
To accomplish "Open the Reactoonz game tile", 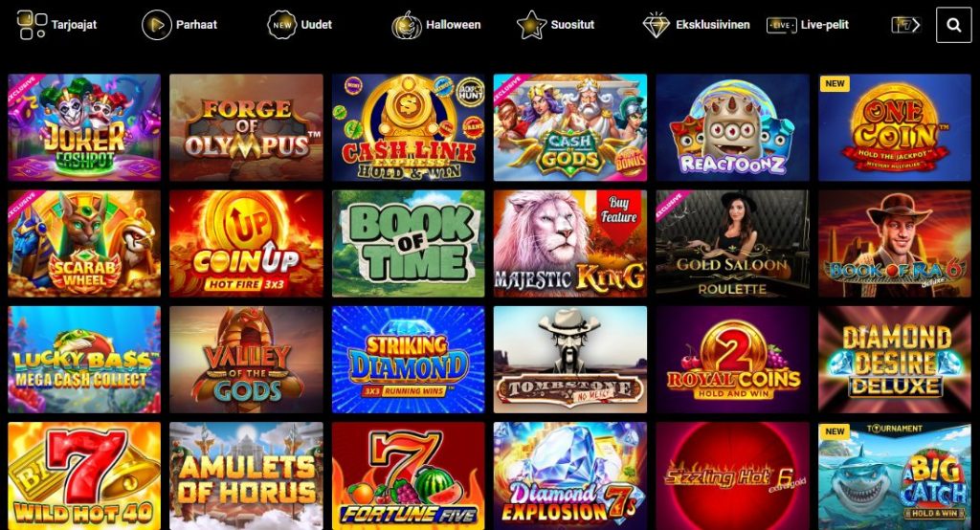I will pos(732,127).
